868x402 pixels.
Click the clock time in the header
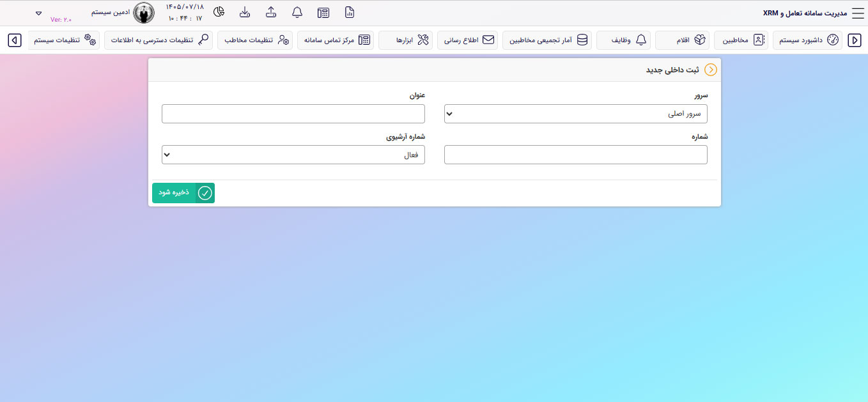click(x=185, y=19)
